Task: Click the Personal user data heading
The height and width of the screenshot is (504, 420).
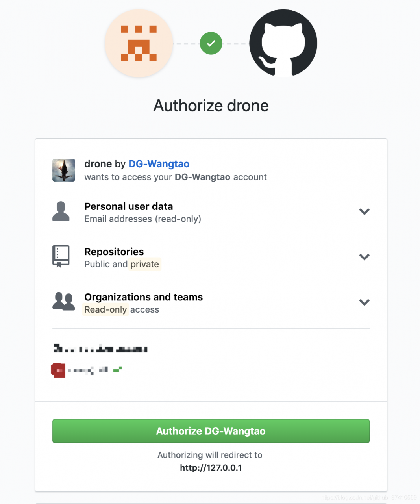Action: [129, 206]
